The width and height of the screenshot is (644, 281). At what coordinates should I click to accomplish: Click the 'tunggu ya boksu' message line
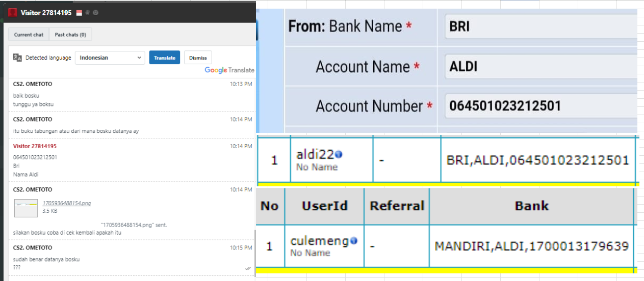33,104
